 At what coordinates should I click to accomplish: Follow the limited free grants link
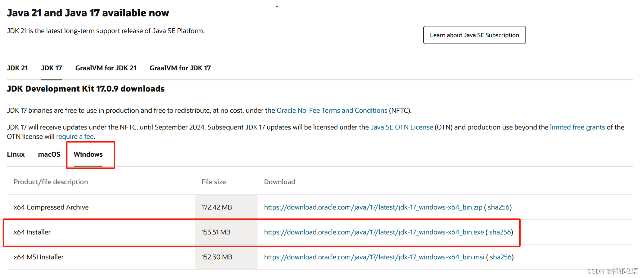tap(578, 127)
